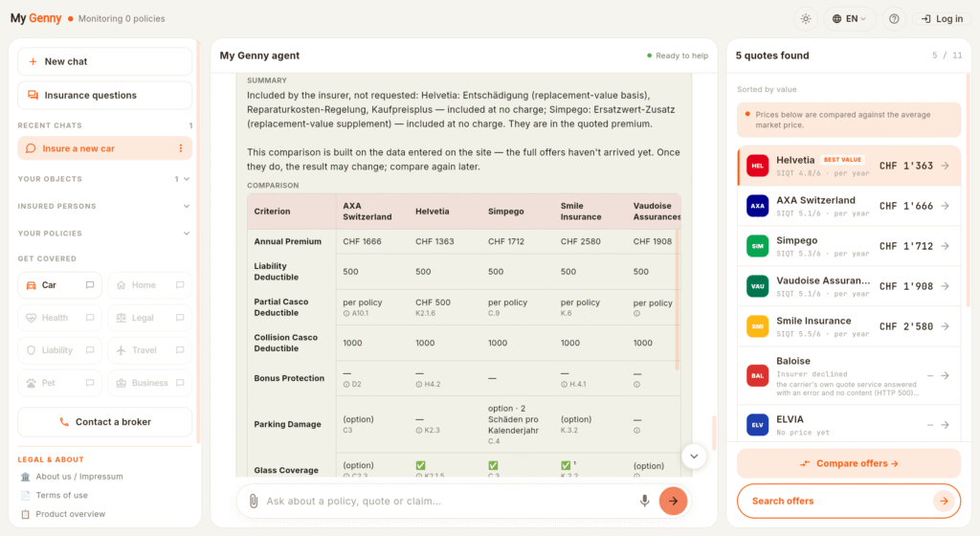
Task: Open the chat icon on the Business tile
Action: coord(180,383)
